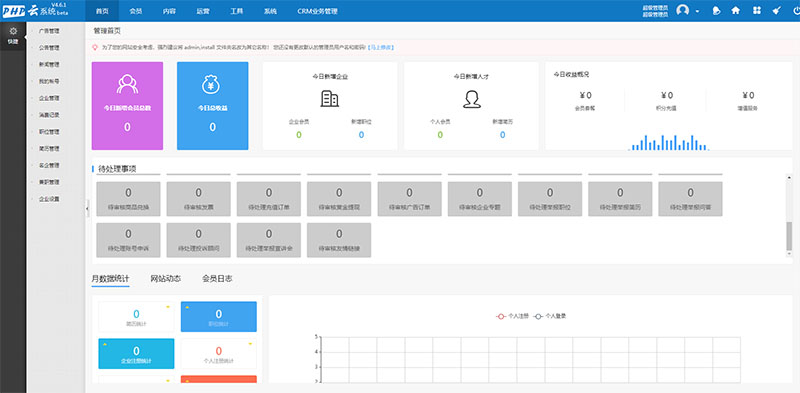
Task: Open the 内容 top menu
Action: (169, 11)
